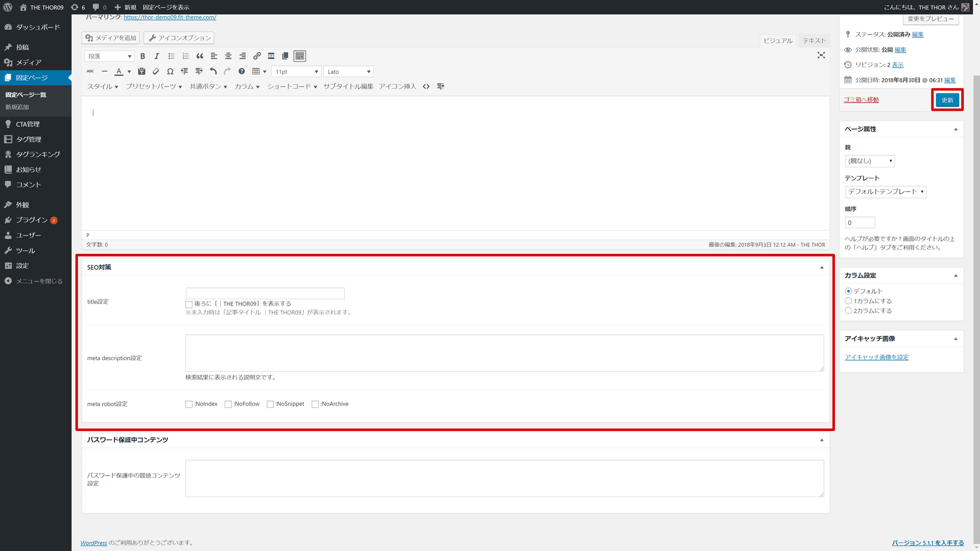
Task: Click the special character omega icon
Action: [170, 71]
